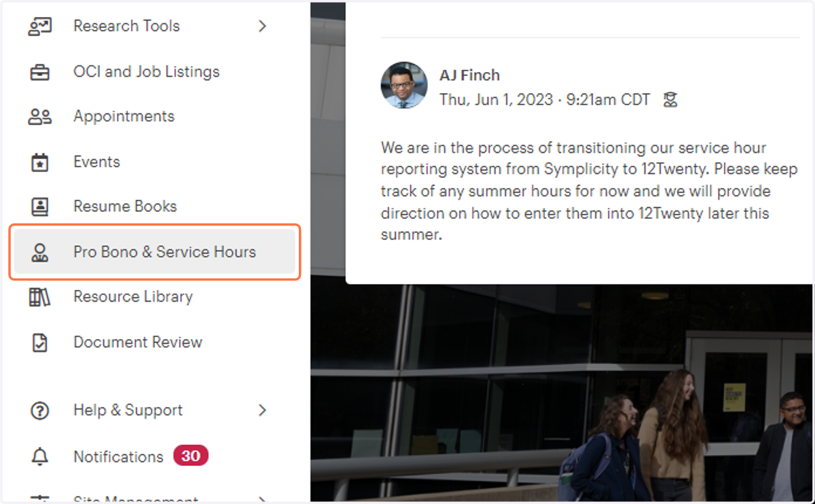Click the graduate icon beside the post timestamp
The height and width of the screenshot is (504, 815).
point(670,101)
